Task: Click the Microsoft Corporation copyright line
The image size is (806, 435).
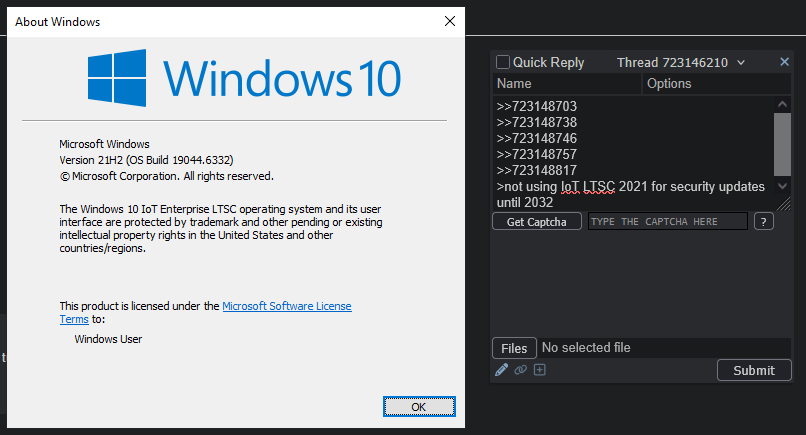Action: coord(167,176)
